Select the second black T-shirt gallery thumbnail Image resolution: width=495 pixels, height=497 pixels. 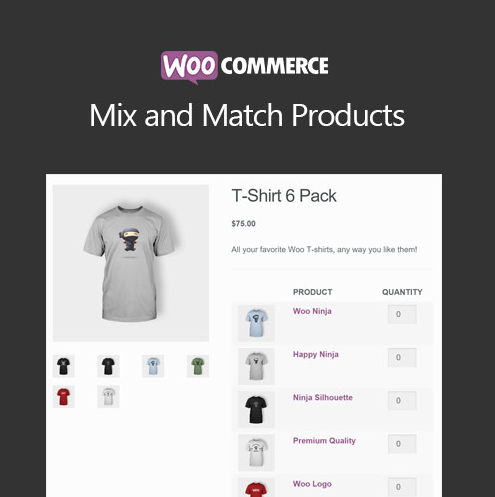coord(108,366)
